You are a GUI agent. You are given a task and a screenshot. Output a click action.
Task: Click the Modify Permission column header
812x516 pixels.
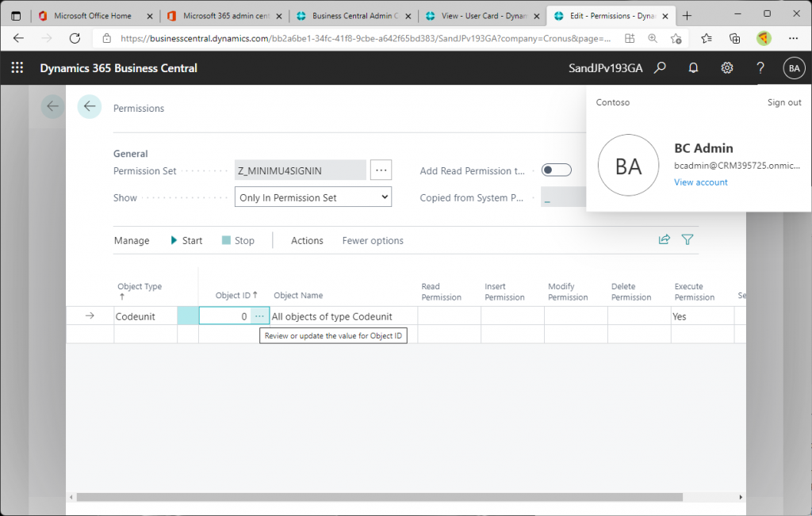568,292
